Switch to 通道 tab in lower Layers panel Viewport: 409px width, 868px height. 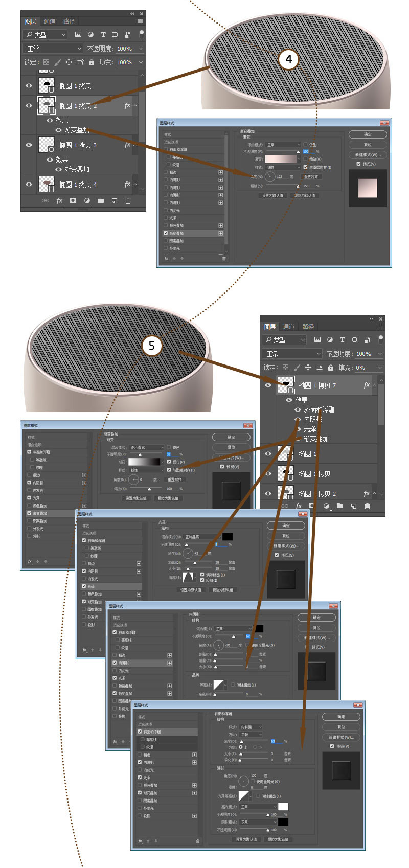point(289,327)
